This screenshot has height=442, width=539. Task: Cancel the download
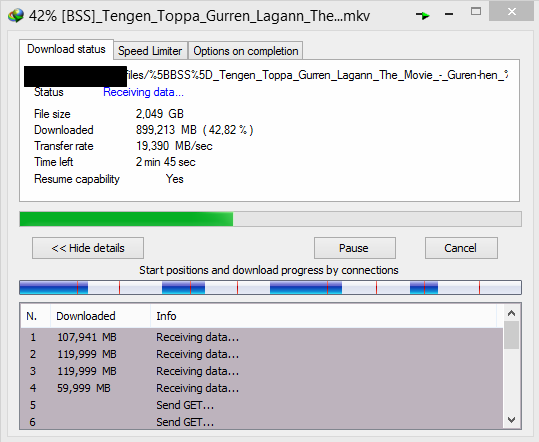click(x=461, y=248)
